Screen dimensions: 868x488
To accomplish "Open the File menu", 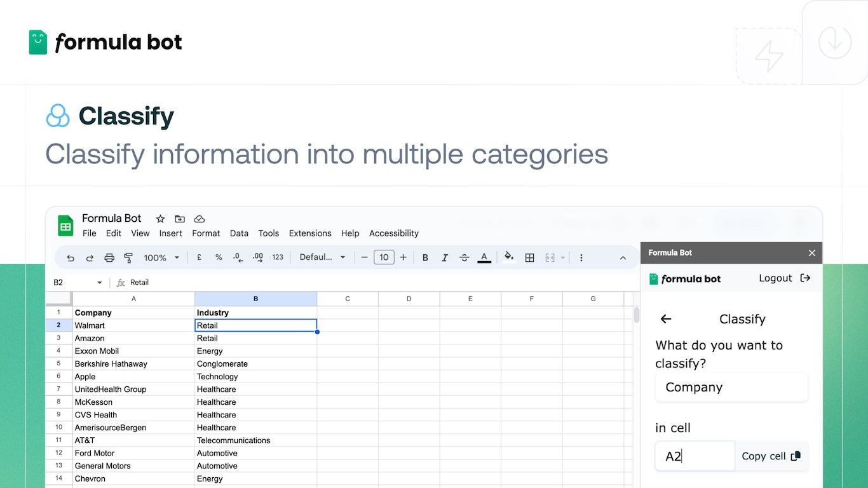I will [90, 233].
